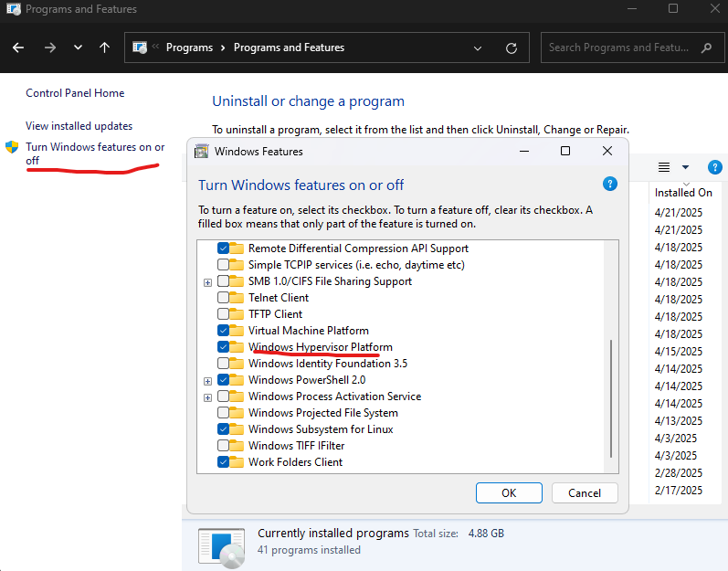Image resolution: width=728 pixels, height=571 pixels.
Task: Click the shield icon beside Windows features link
Action: point(12,147)
